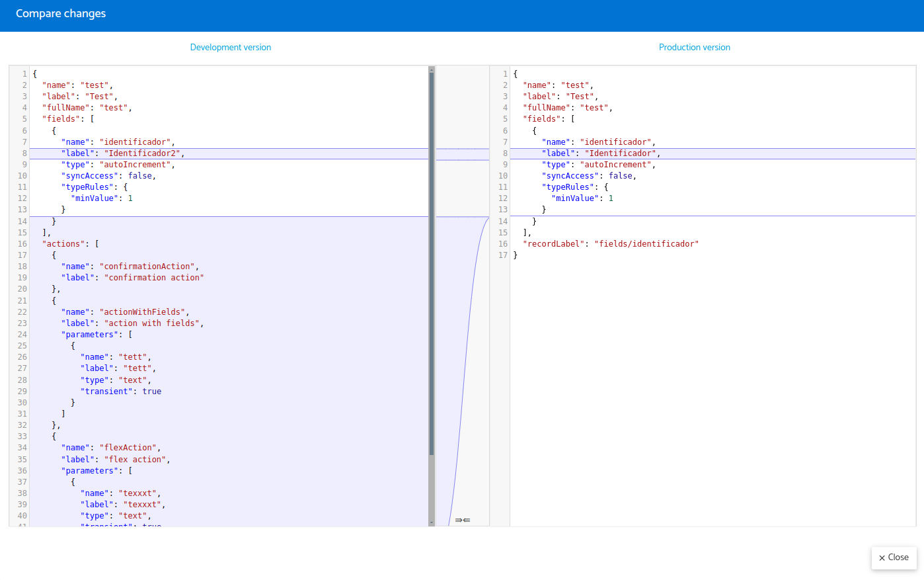
Task: Click line number 16 in the left gutter
Action: [22, 244]
